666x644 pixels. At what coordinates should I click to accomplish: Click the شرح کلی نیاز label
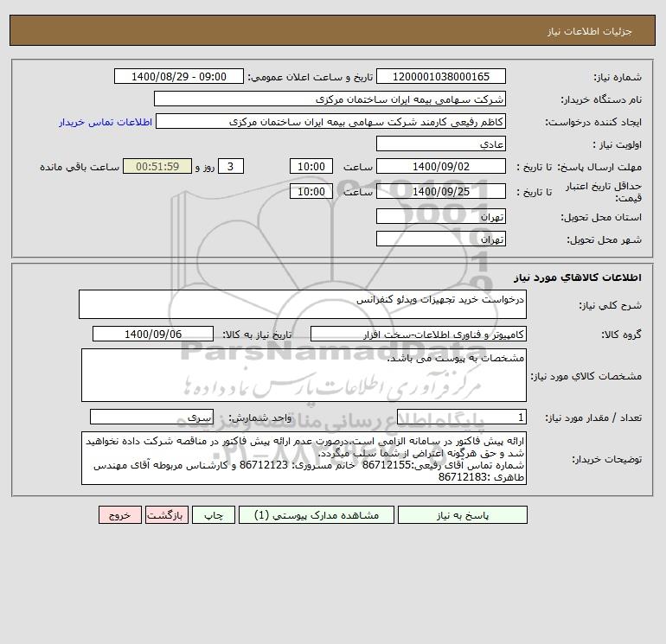[x=611, y=305]
